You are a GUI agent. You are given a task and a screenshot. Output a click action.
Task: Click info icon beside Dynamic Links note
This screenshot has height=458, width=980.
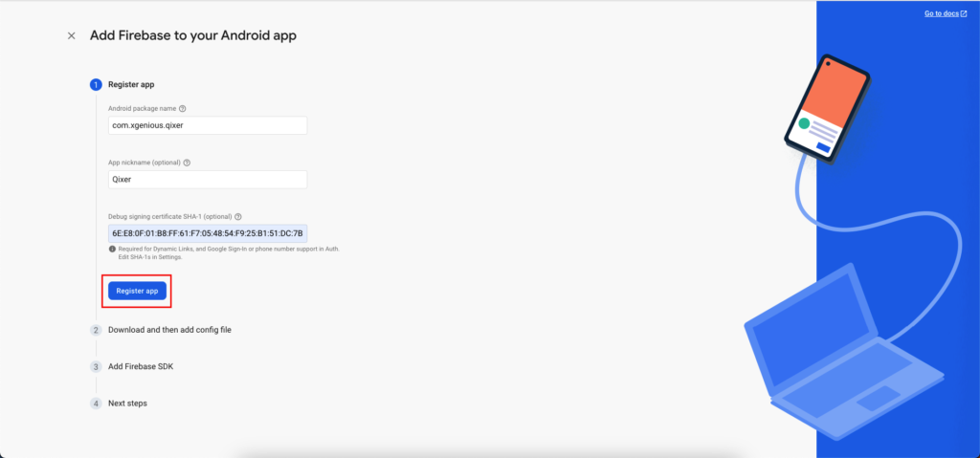(x=112, y=249)
